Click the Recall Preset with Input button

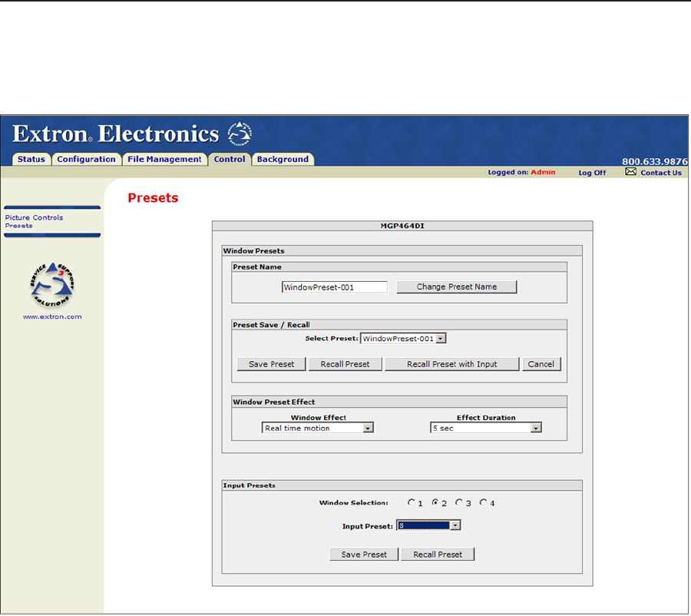click(451, 364)
